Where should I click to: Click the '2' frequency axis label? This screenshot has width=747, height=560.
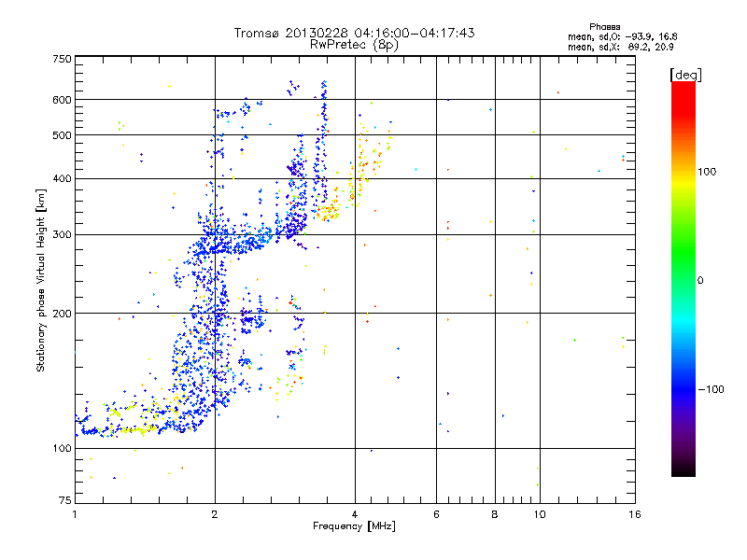[x=215, y=514]
